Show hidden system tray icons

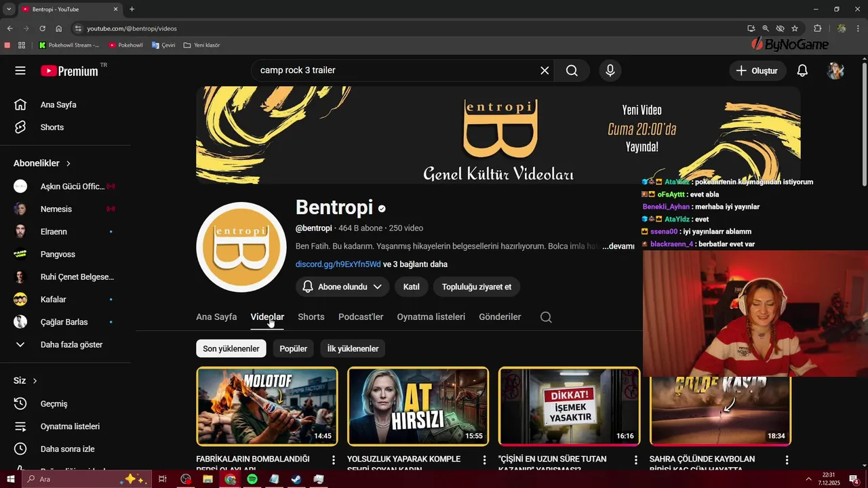pyautogui.click(x=808, y=479)
